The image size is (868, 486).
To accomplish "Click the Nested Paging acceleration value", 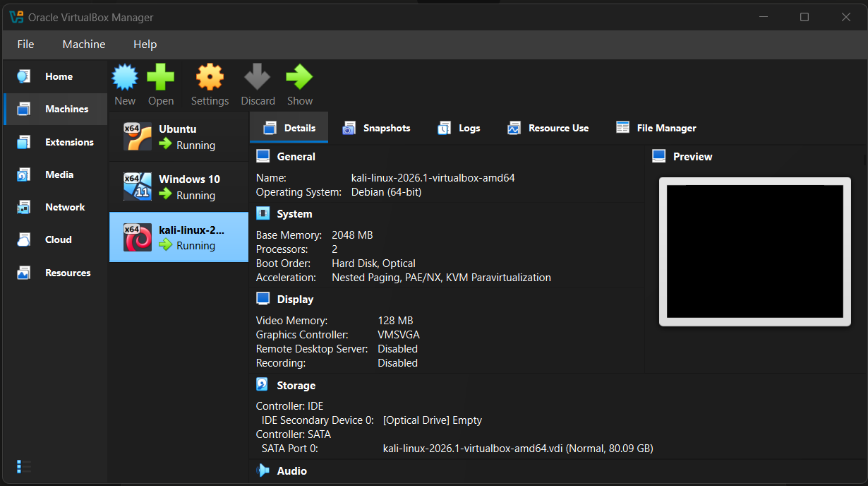I will 442,278.
